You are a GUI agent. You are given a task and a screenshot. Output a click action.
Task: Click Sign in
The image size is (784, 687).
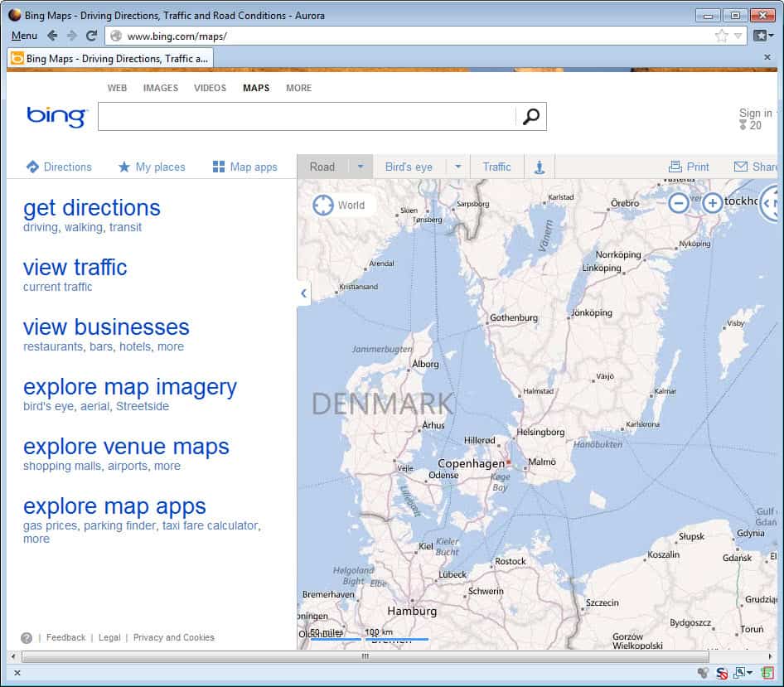click(756, 113)
